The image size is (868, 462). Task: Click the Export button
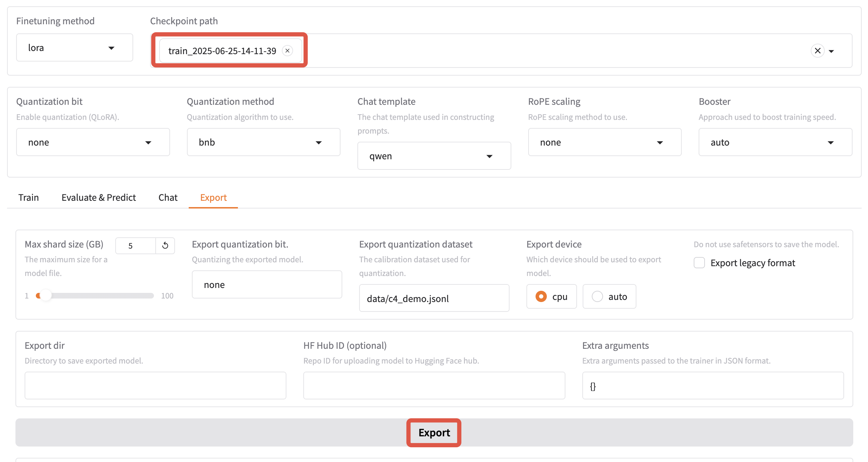(434, 432)
